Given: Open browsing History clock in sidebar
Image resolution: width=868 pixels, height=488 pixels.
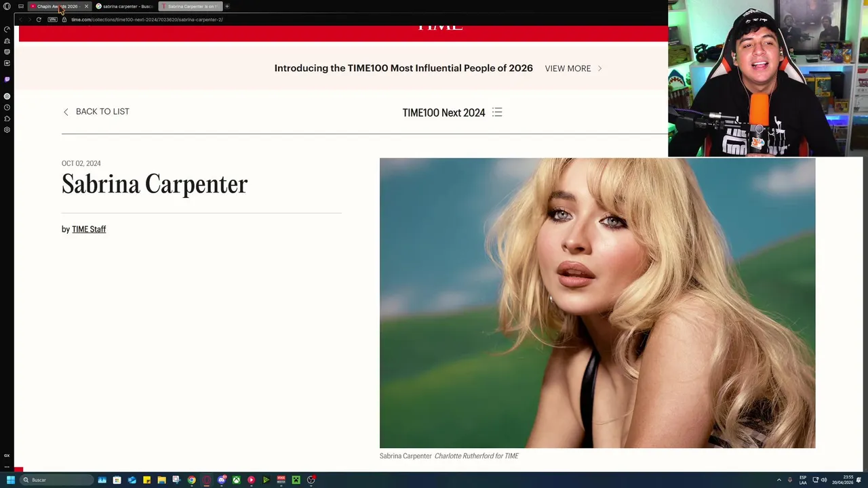Looking at the screenshot, I should point(7,107).
